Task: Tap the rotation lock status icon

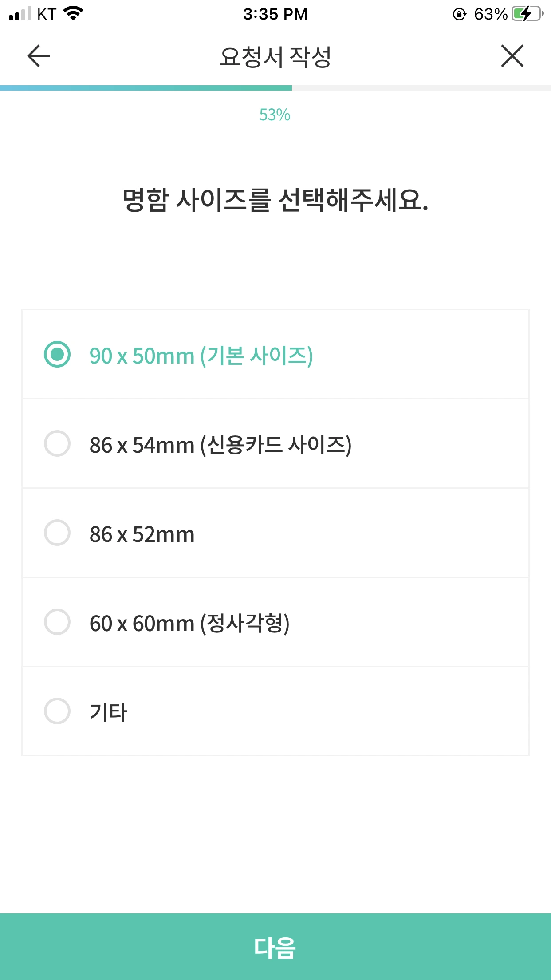Action: pyautogui.click(x=460, y=14)
